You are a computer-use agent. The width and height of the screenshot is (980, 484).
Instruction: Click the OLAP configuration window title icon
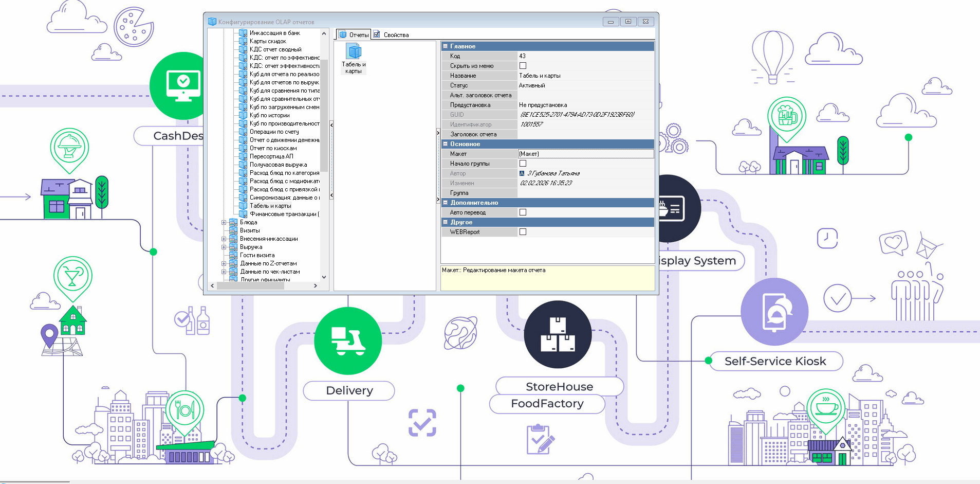click(212, 22)
